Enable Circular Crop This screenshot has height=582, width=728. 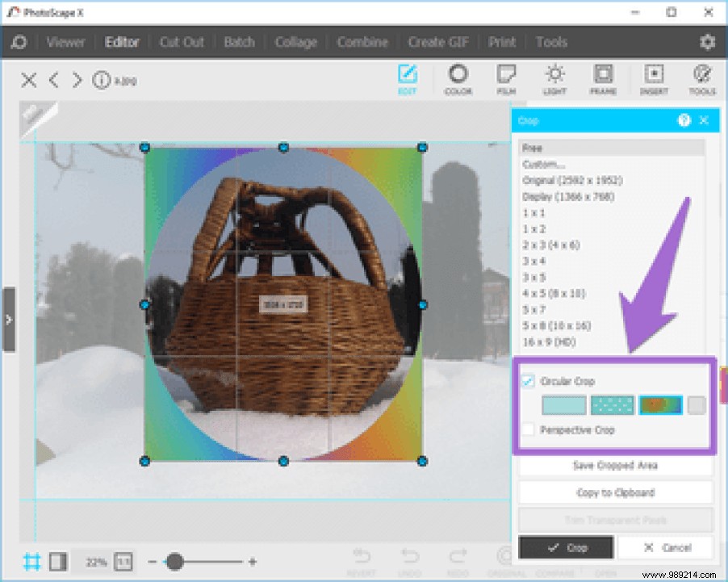click(x=528, y=380)
